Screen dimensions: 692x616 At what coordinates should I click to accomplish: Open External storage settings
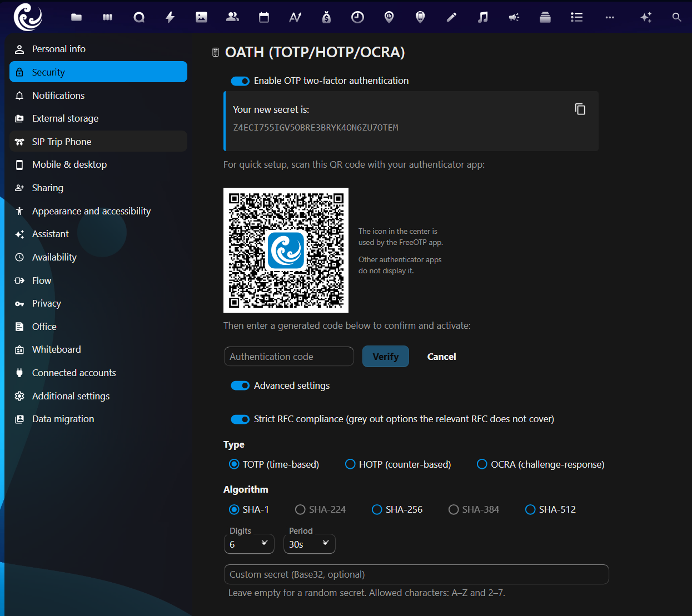pyautogui.click(x=98, y=118)
